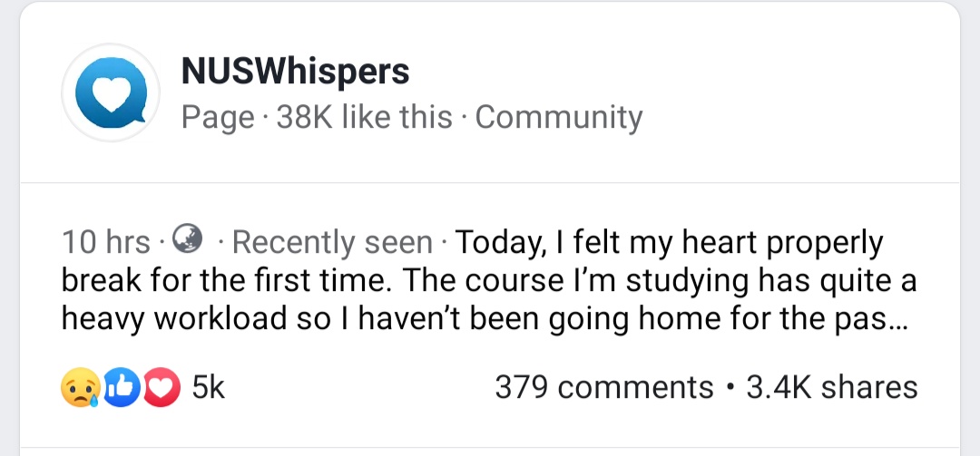Click the sad crying reaction emoji
Screen dimensions: 980x456
(79, 387)
